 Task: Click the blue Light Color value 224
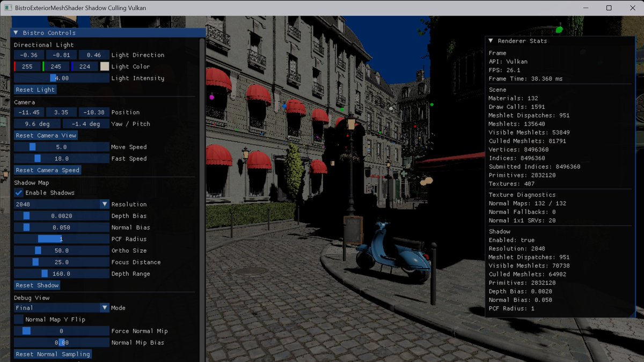click(x=84, y=67)
